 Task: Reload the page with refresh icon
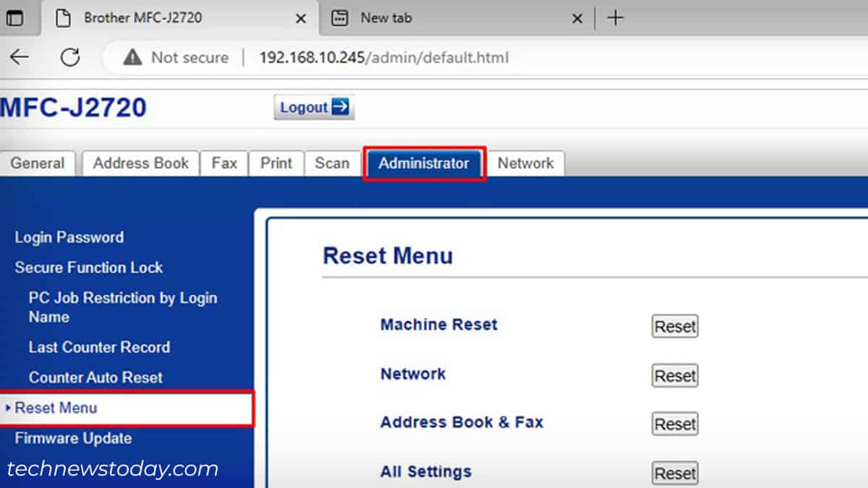pos(70,57)
